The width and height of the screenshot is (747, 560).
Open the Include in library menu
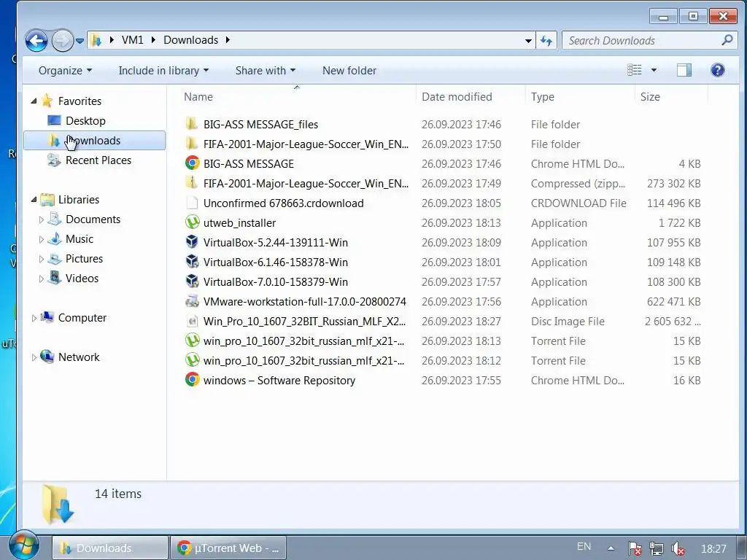[163, 71]
